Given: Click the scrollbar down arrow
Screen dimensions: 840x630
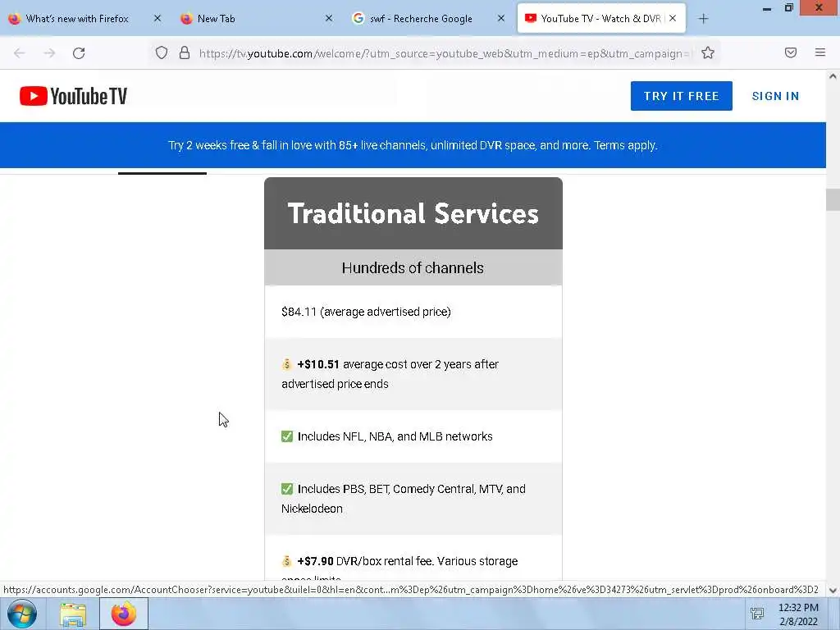Looking at the screenshot, I should pyautogui.click(x=833, y=591).
